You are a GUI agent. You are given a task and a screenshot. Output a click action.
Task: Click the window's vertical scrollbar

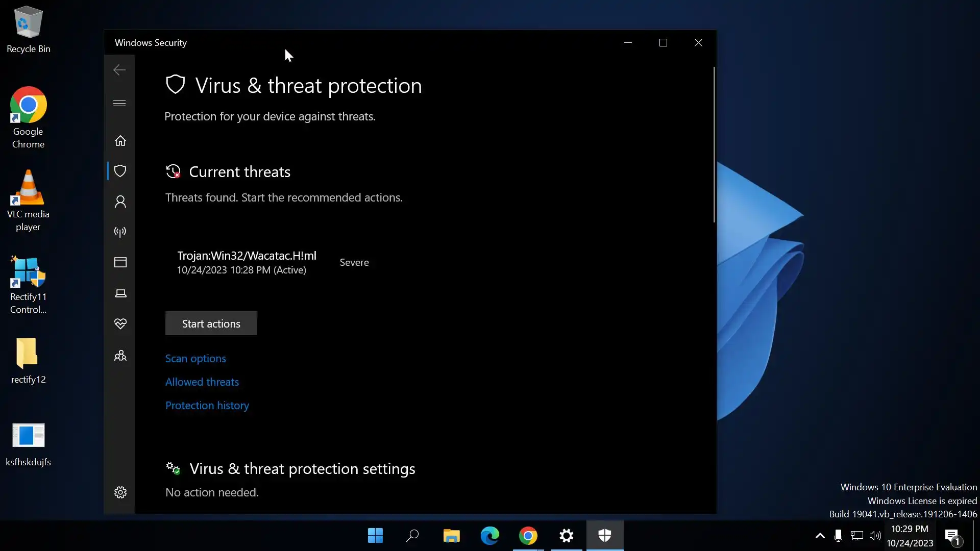click(714, 145)
